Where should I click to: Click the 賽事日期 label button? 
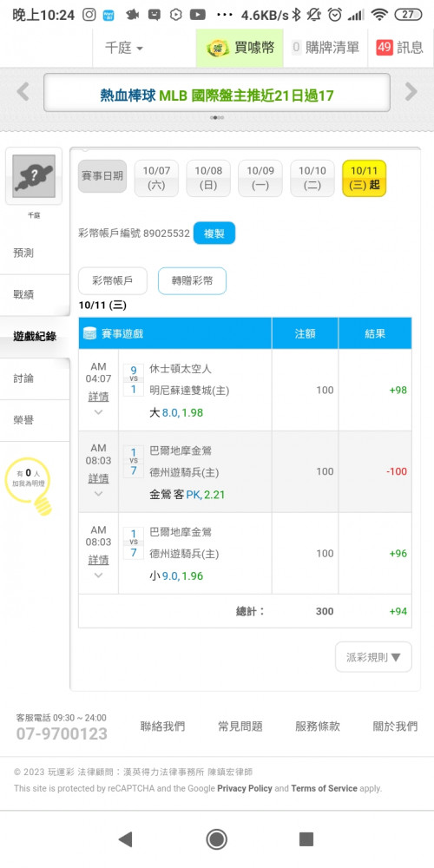[102, 176]
